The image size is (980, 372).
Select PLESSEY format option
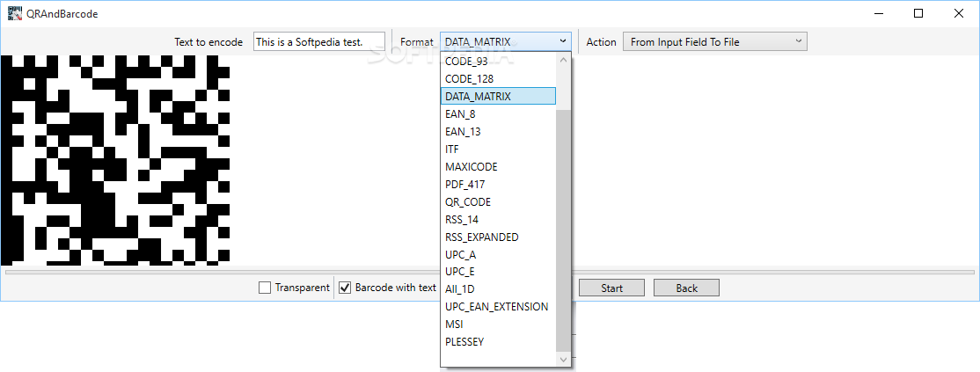point(498,342)
